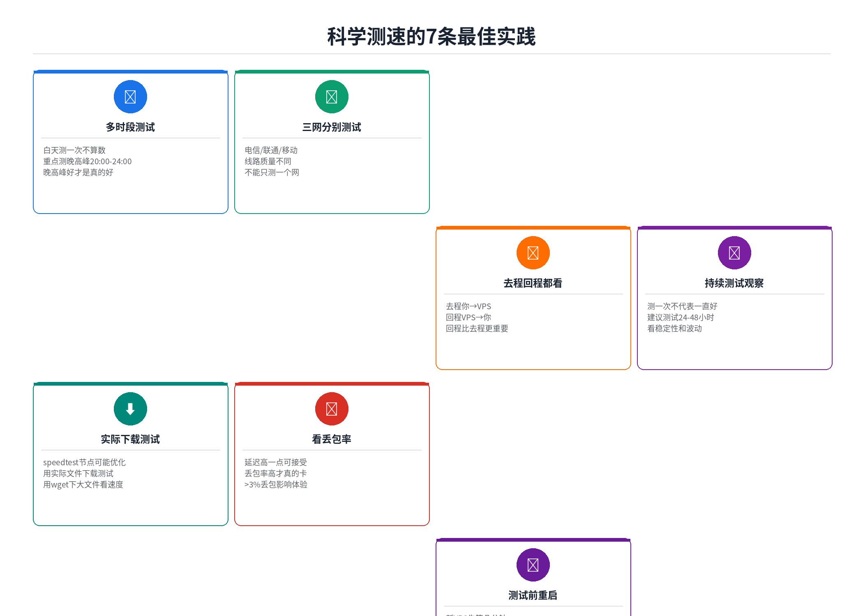This screenshot has width=863, height=616.
Task: Click the card heading 多时段测试
Action: [130, 127]
